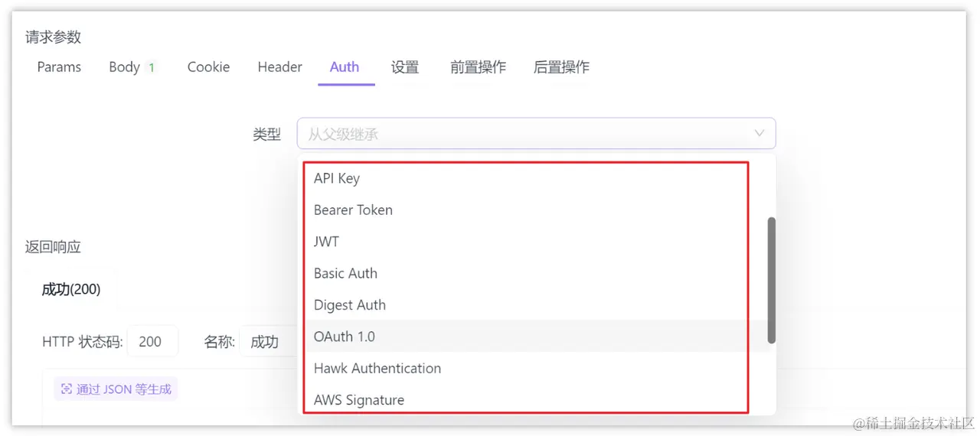The image size is (980, 436).
Task: Open the Cookie tab
Action: [208, 67]
